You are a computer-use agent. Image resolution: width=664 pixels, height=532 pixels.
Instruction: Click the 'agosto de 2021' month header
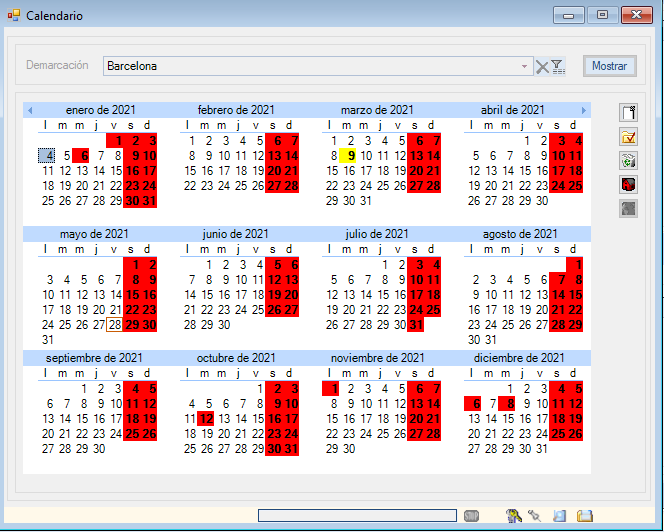click(x=519, y=234)
